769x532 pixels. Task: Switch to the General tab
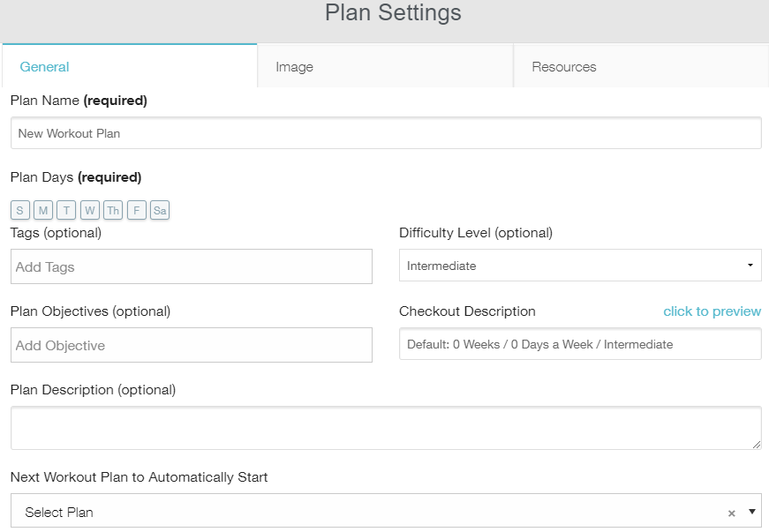pyautogui.click(x=44, y=67)
